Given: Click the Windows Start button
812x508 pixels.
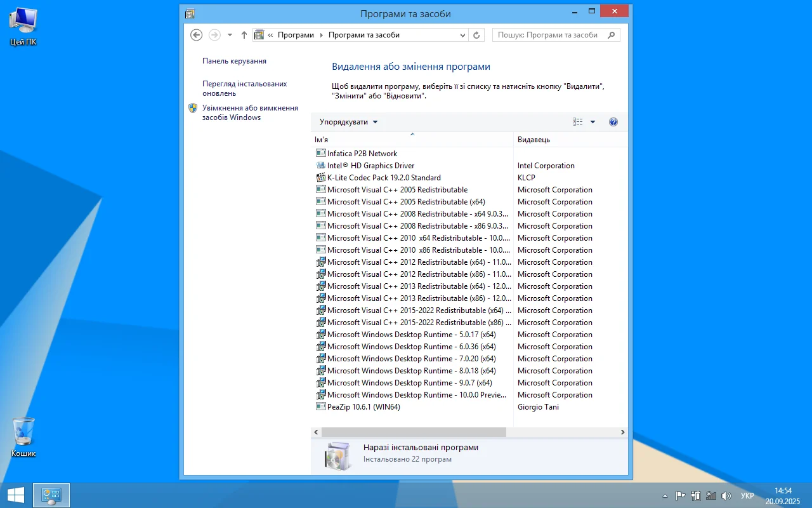Looking at the screenshot, I should (x=16, y=495).
